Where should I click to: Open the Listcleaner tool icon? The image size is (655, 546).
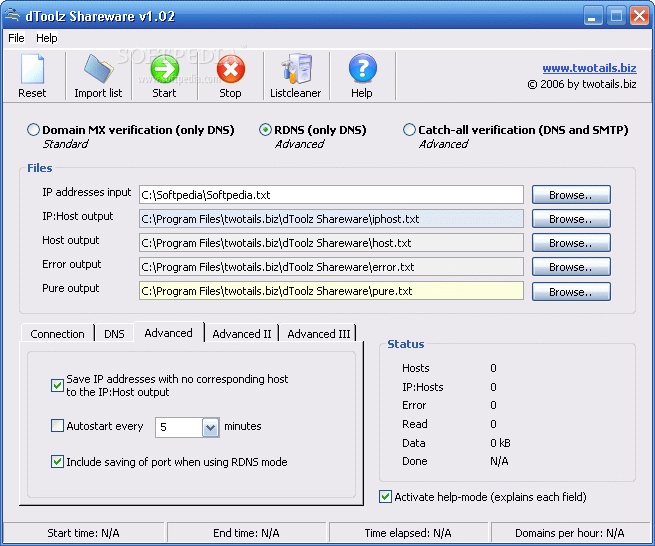click(297, 69)
